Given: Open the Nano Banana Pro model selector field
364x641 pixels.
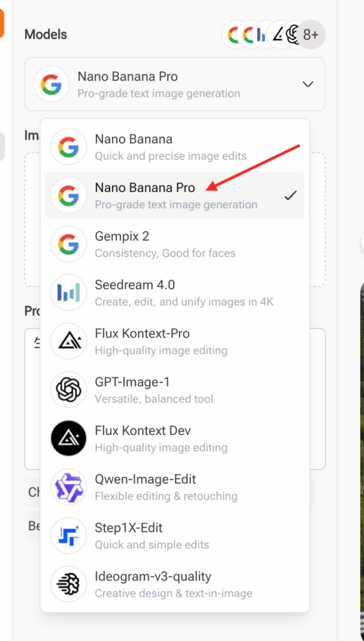Looking at the screenshot, I should [175, 83].
